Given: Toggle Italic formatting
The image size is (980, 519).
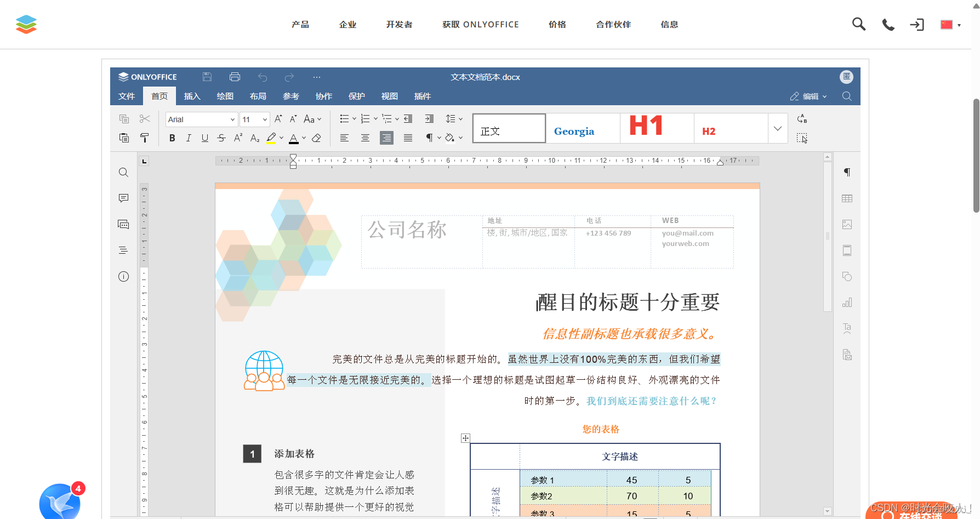Looking at the screenshot, I should (189, 138).
